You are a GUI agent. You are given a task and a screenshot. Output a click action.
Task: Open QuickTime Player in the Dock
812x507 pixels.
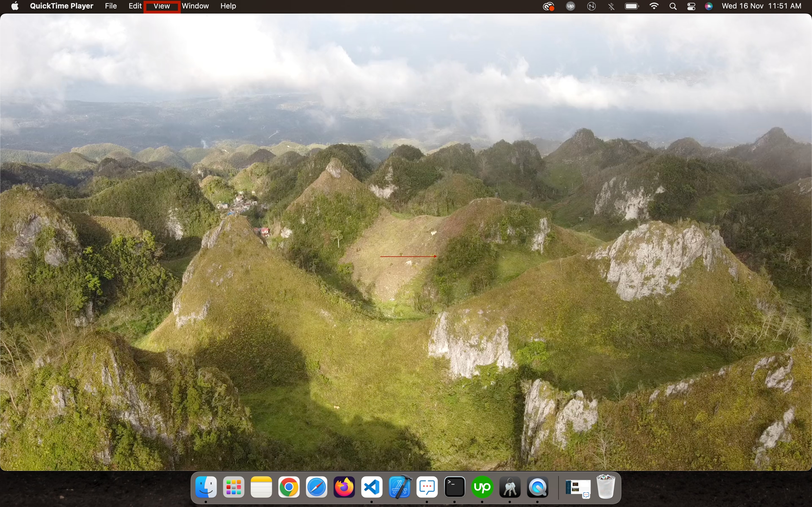[x=537, y=487]
